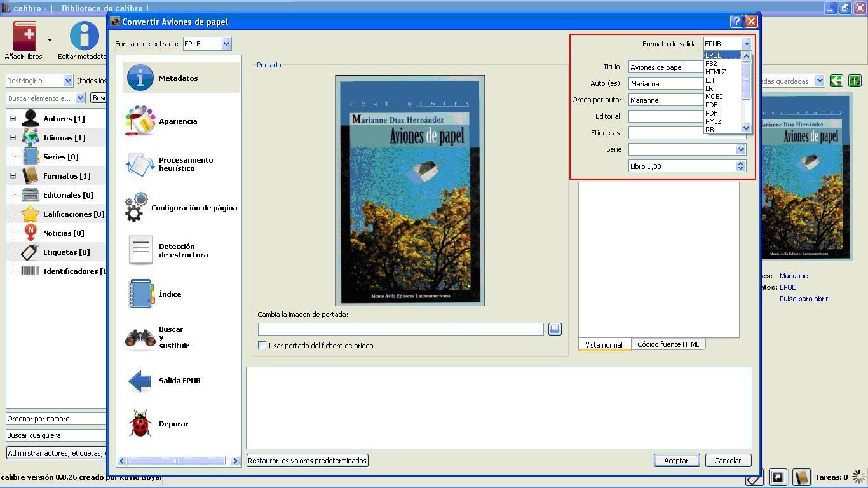This screenshot has width=868, height=488.
Task: Click the Formatos book icon in tag browser
Action: coord(30,175)
